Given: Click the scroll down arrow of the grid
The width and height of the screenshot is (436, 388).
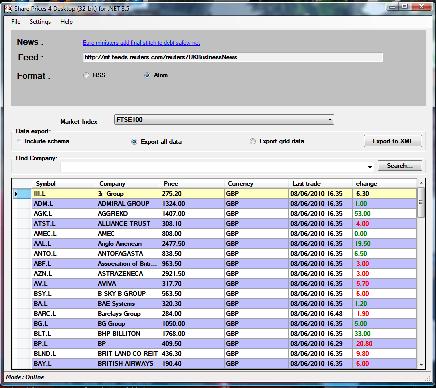Looking at the screenshot, I should point(421,365).
